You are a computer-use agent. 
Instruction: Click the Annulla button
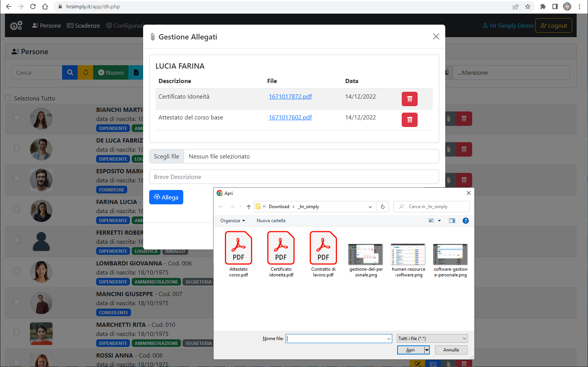[x=451, y=350]
